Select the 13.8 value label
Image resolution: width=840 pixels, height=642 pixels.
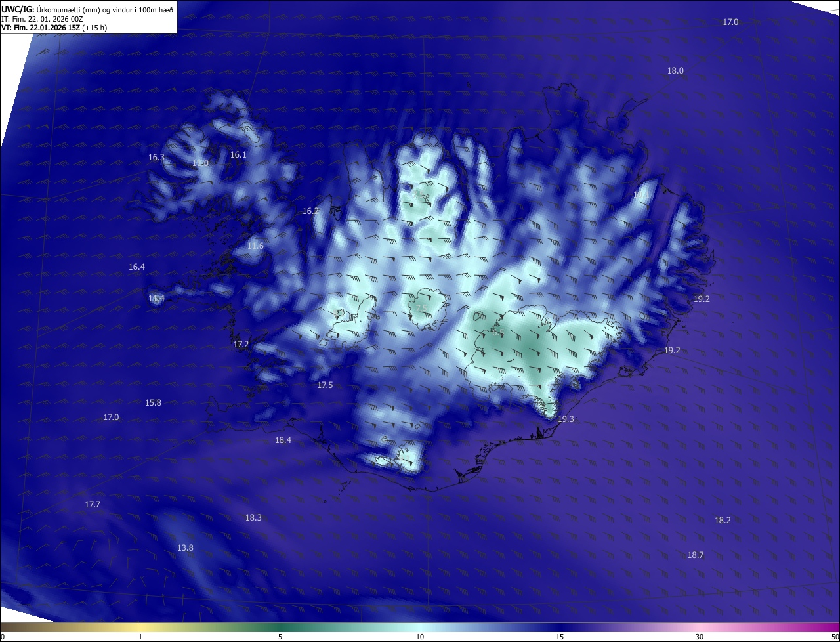point(185,548)
